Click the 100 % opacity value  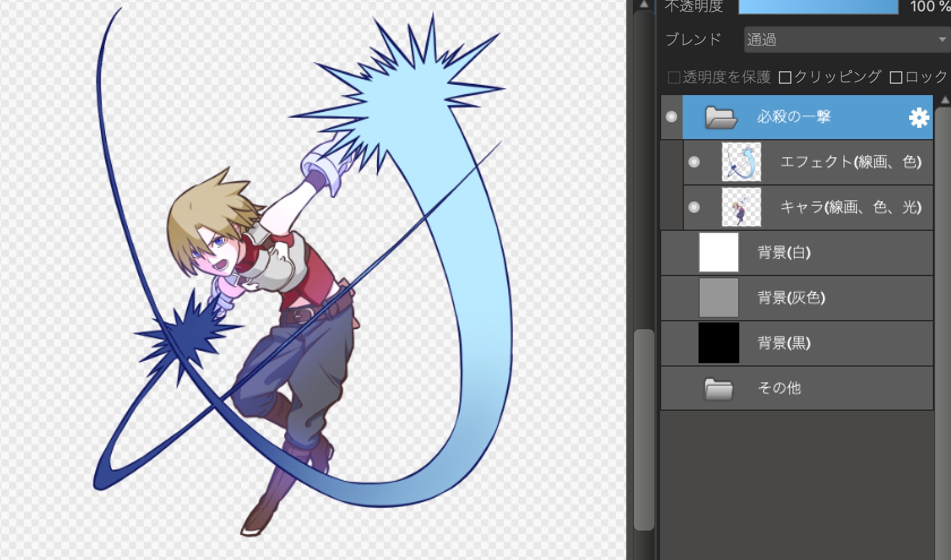pos(929,7)
